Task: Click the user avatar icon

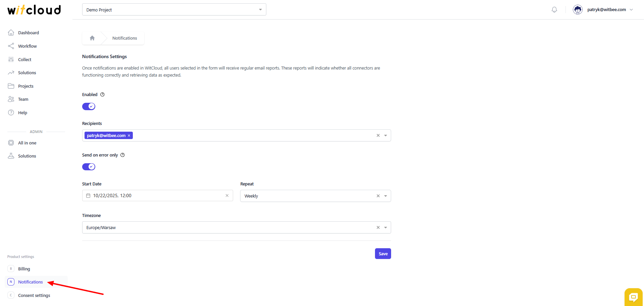Action: click(x=578, y=10)
